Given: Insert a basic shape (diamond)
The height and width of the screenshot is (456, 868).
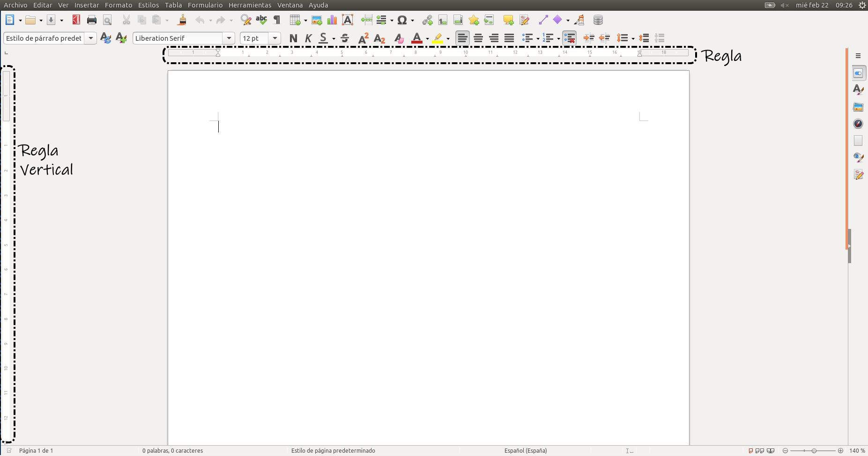Looking at the screenshot, I should coord(557,20).
